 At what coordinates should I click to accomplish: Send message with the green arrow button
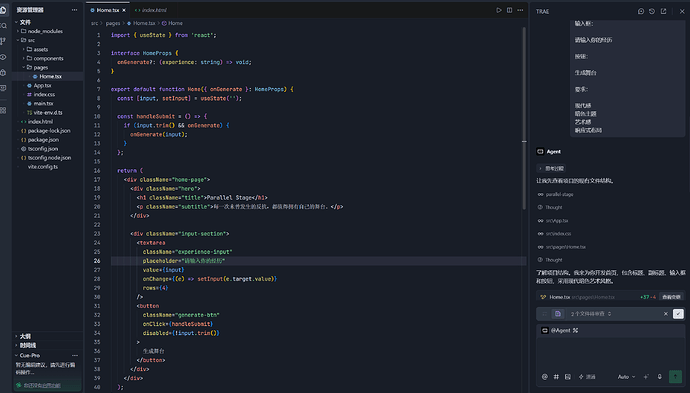pos(675,376)
